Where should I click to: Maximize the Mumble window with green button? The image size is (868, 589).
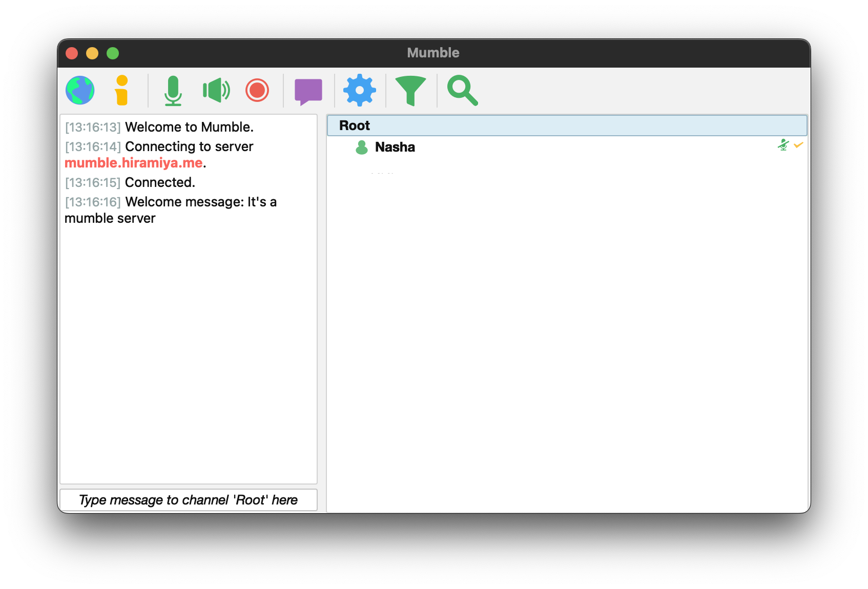(x=113, y=53)
